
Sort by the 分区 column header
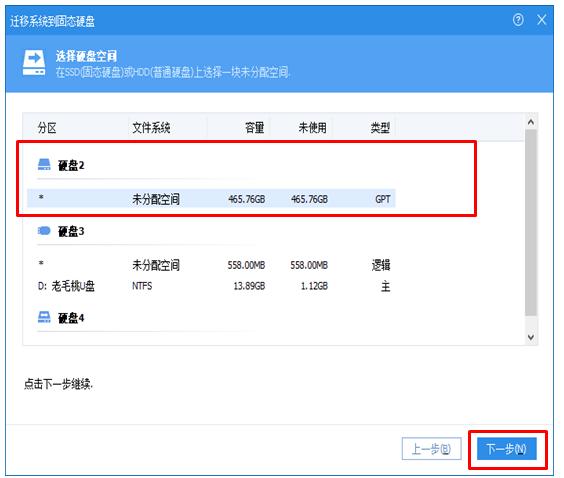[x=47, y=128]
